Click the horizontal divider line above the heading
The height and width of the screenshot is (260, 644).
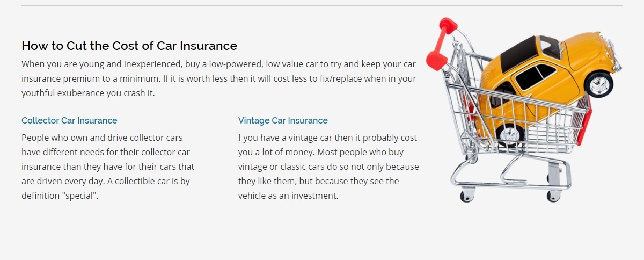pos(322,5)
